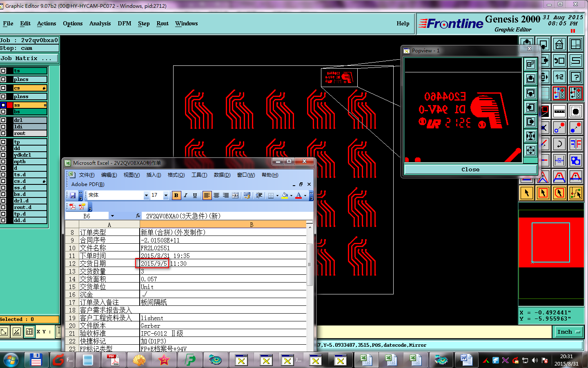Open Excel 格式(O) menu

(x=176, y=175)
